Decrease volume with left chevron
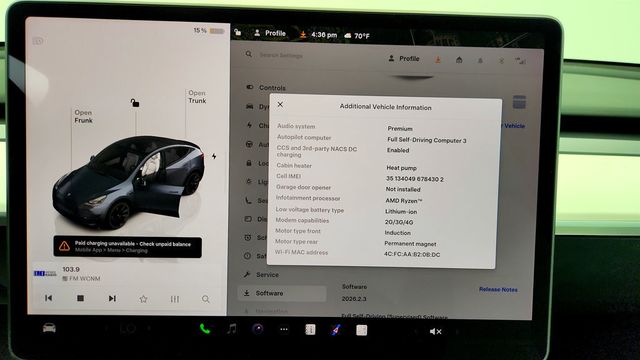640x360 pixels. [x=416, y=331]
